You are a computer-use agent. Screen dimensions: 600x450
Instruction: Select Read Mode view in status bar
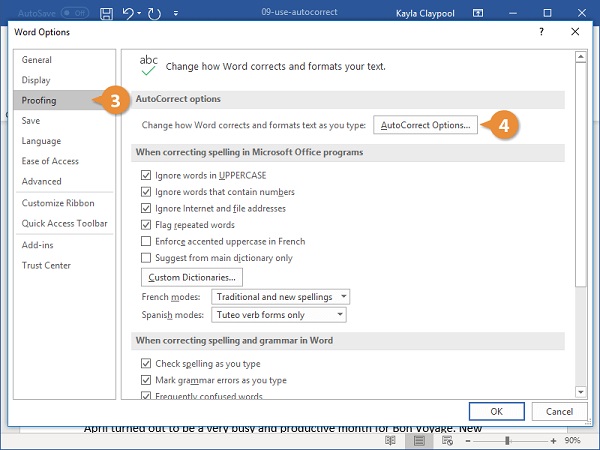tap(390, 440)
